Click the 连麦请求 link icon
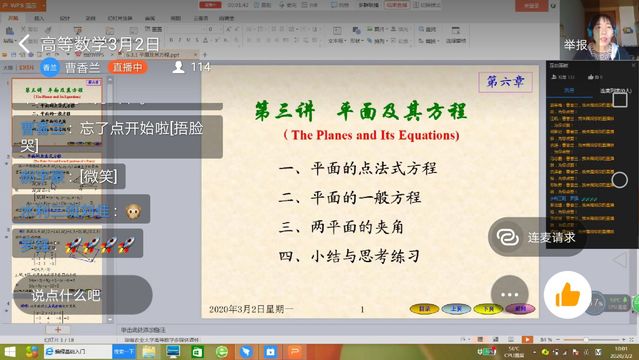639x360 pixels. tap(508, 237)
